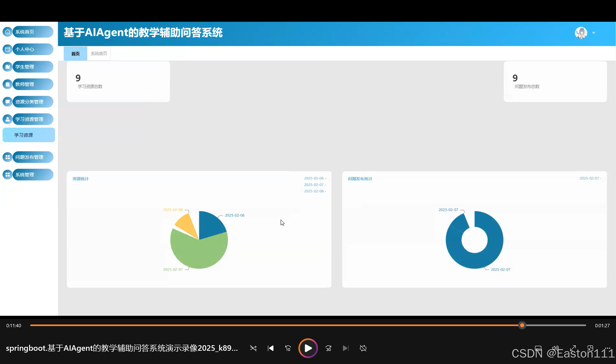
Task: Click the volume speaker icon
Action: [x=555, y=348]
